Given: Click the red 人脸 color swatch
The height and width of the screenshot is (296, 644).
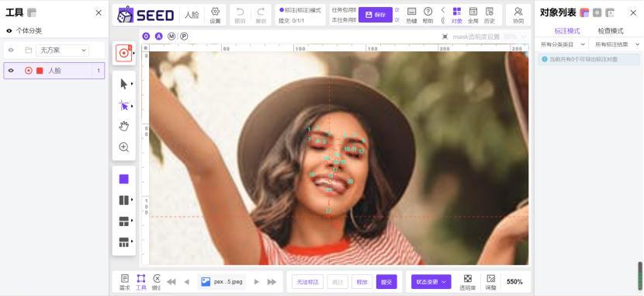Looking at the screenshot, I should pos(40,71).
